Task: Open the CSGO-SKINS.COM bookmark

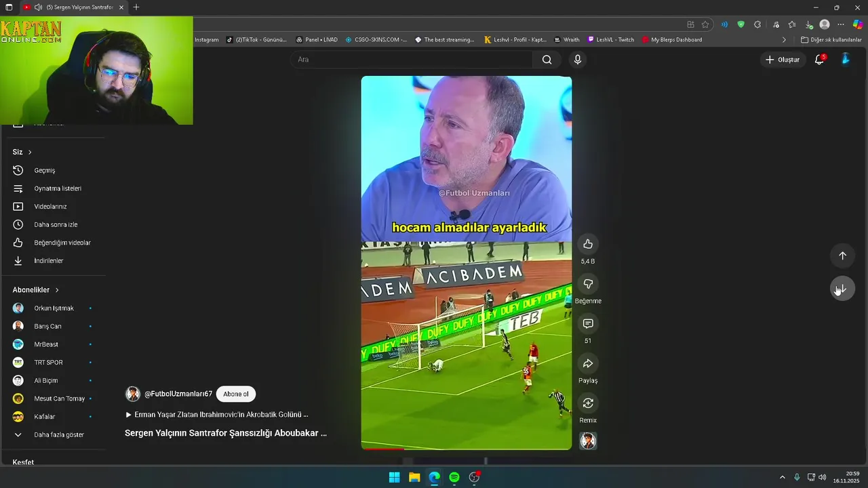Action: click(376, 40)
